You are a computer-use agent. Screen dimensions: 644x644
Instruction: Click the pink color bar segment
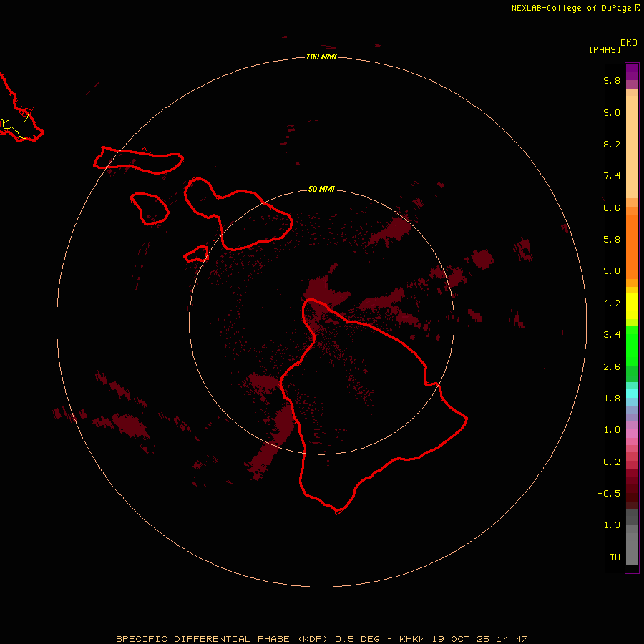[632, 434]
